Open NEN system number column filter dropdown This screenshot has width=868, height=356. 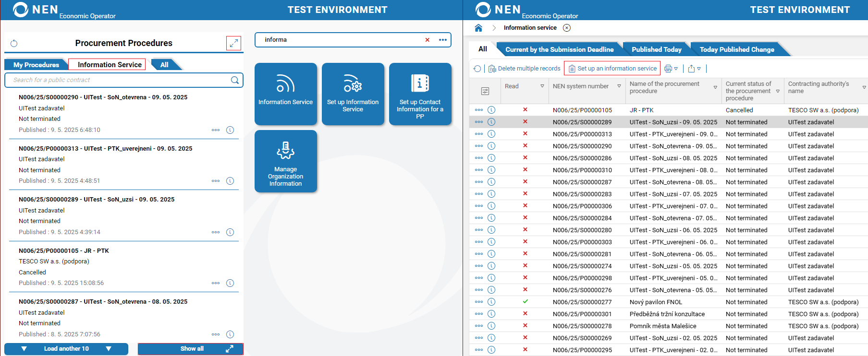pos(619,86)
